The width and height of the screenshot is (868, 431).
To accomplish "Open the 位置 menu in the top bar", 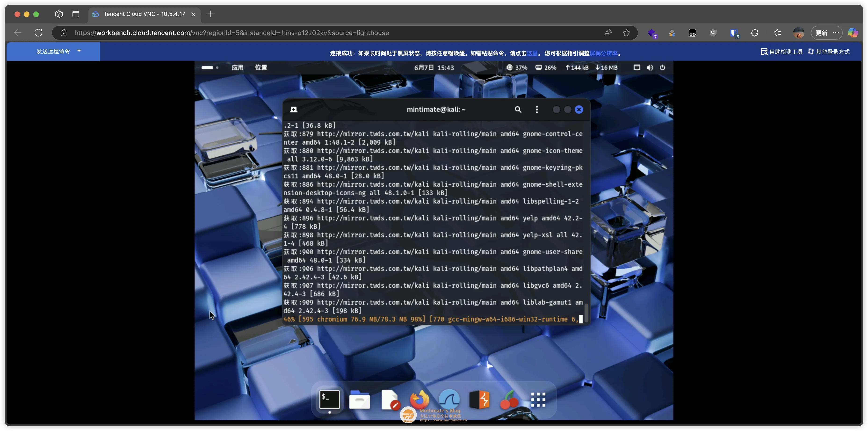I will (x=260, y=67).
